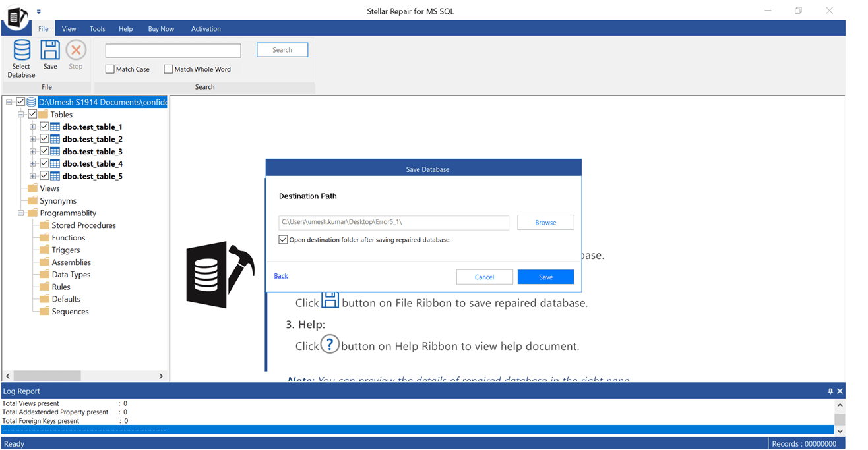Click table icon for dbo.test_table_2
This screenshot has height=450, width=868.
55,139
